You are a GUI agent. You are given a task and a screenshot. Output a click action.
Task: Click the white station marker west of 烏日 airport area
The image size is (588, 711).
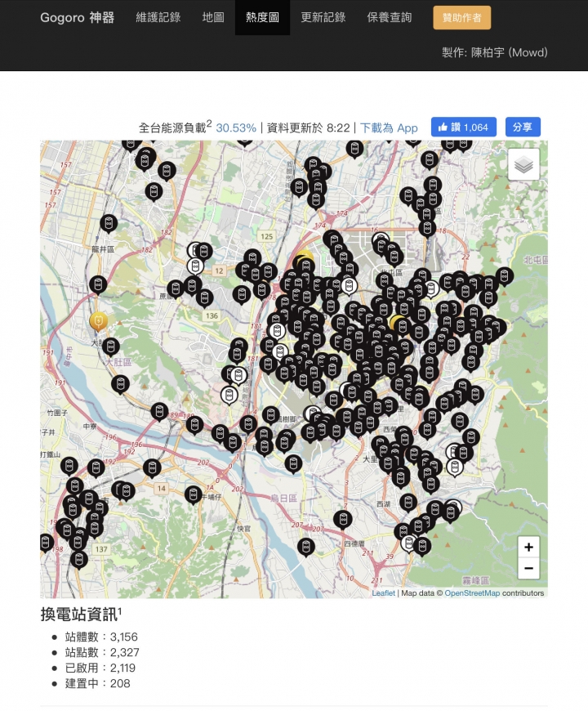pos(229,395)
